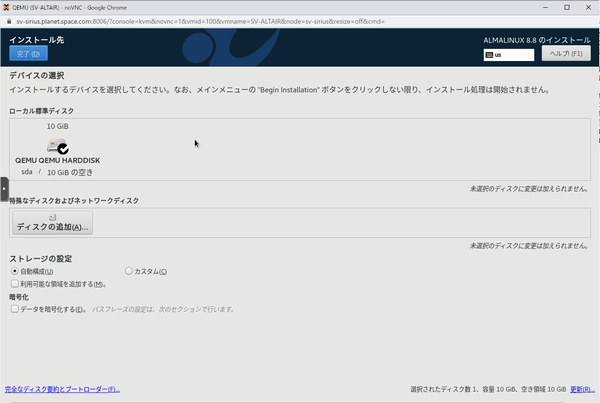This screenshot has width=600, height=403.
Task: Close the Chrome window
Action: (588, 7)
